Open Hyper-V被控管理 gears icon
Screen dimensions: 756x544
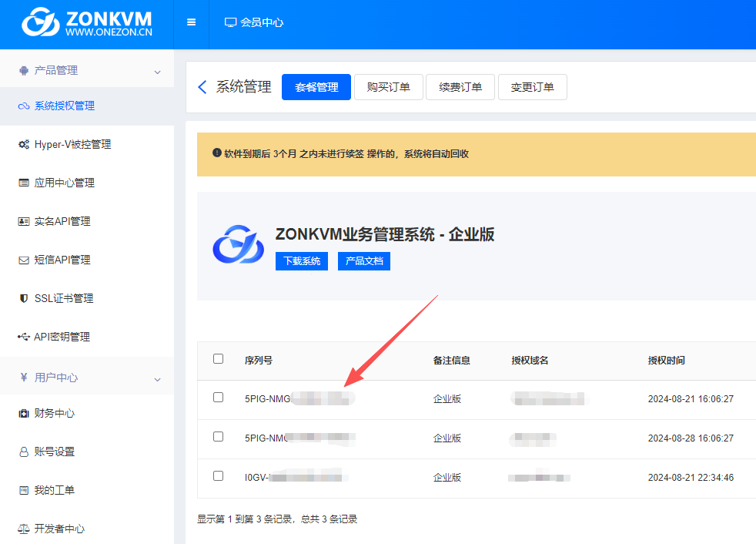coord(24,144)
